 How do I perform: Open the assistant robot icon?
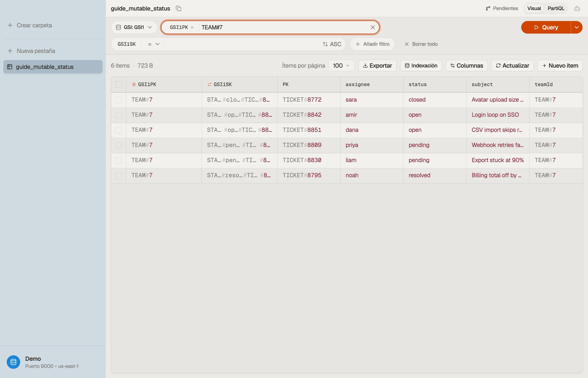click(x=577, y=8)
